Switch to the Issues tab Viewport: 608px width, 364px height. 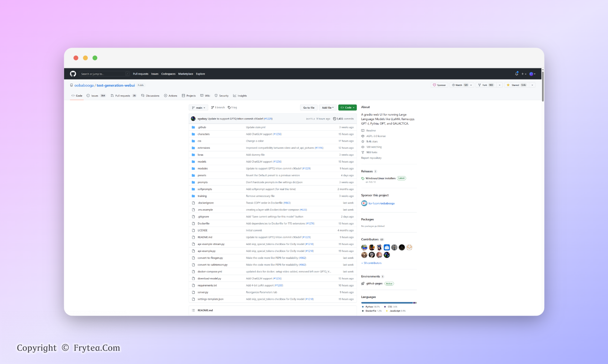pyautogui.click(x=95, y=96)
